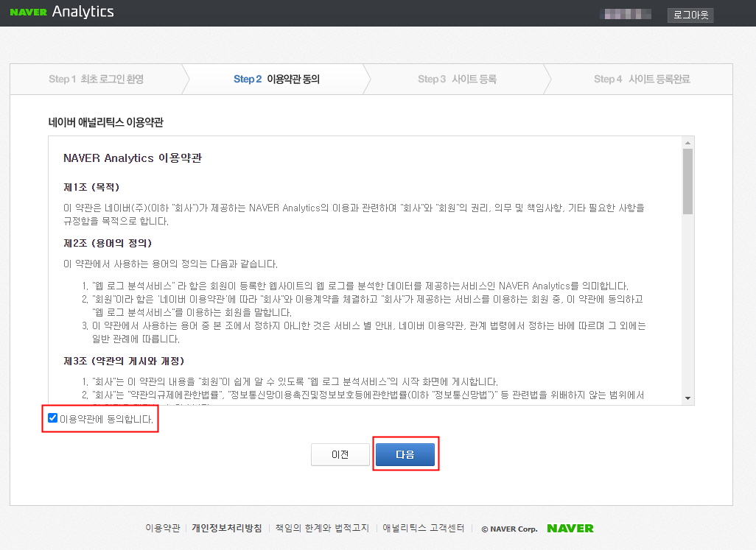Click the 로그아웃 button at top right

point(690,14)
